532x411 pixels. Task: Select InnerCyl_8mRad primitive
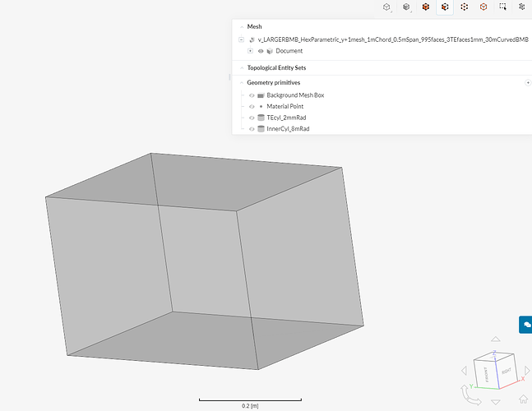pos(288,129)
